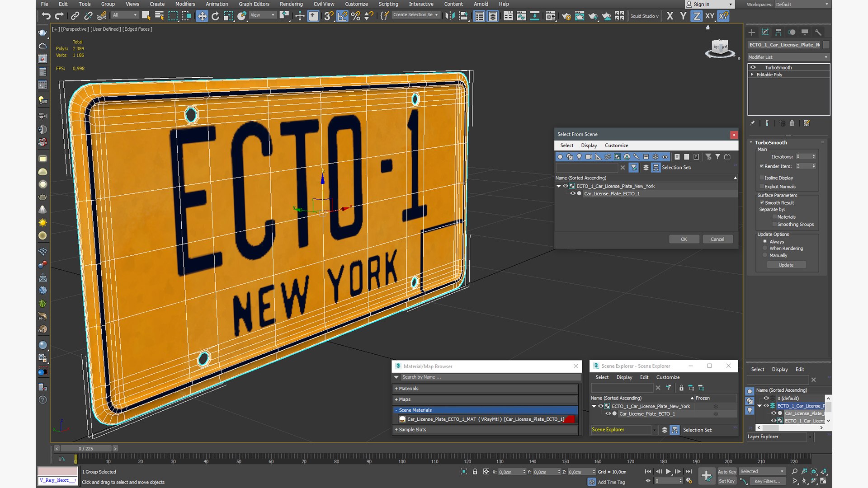Uncheck the Smooth Result option
The height and width of the screenshot is (488, 868).
click(762, 203)
